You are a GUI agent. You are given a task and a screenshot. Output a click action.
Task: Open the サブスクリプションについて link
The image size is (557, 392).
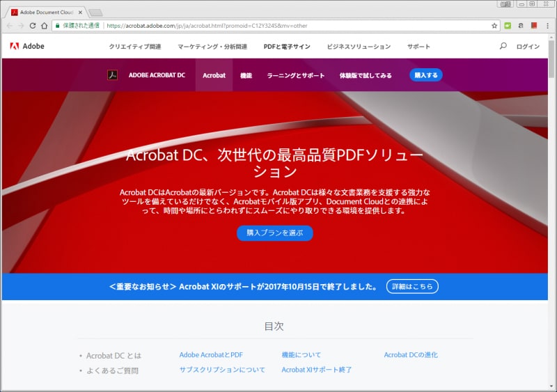click(x=222, y=370)
